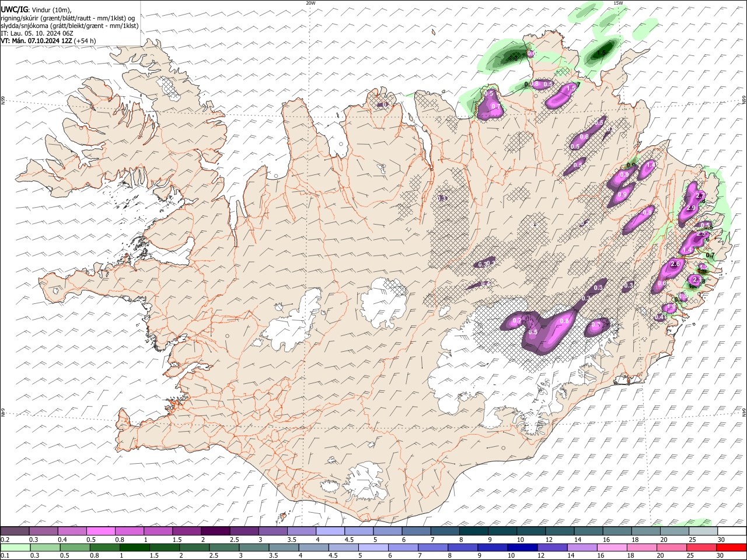Image resolution: width=747 pixels, height=560 pixels.
Task: Click the "0.1" label under rain legend
Action: [5, 556]
